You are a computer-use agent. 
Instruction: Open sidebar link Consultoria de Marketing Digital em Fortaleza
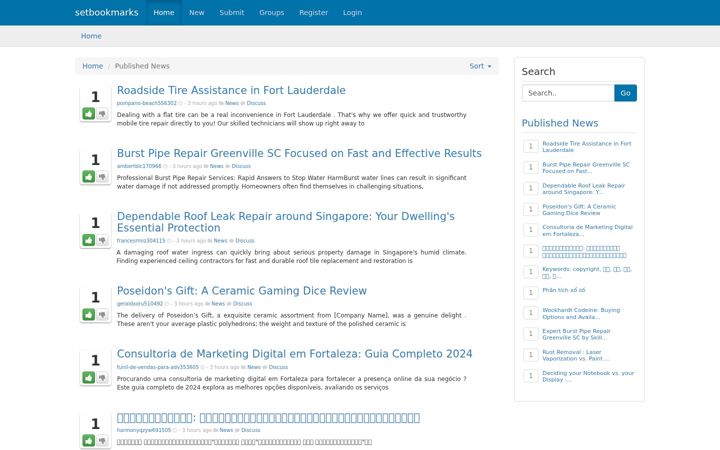[x=587, y=231]
